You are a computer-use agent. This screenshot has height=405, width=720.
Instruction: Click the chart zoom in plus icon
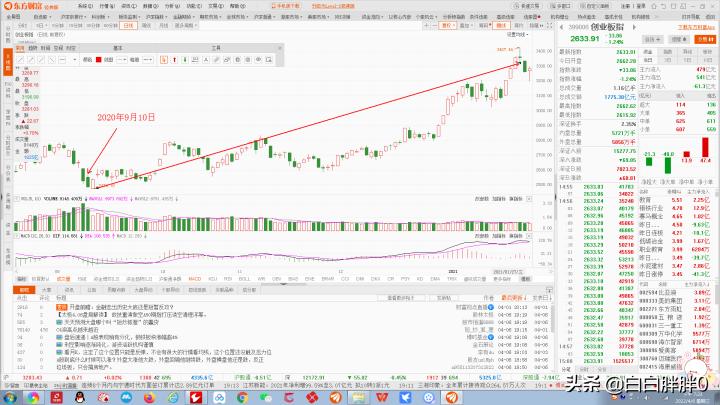[x=427, y=26]
